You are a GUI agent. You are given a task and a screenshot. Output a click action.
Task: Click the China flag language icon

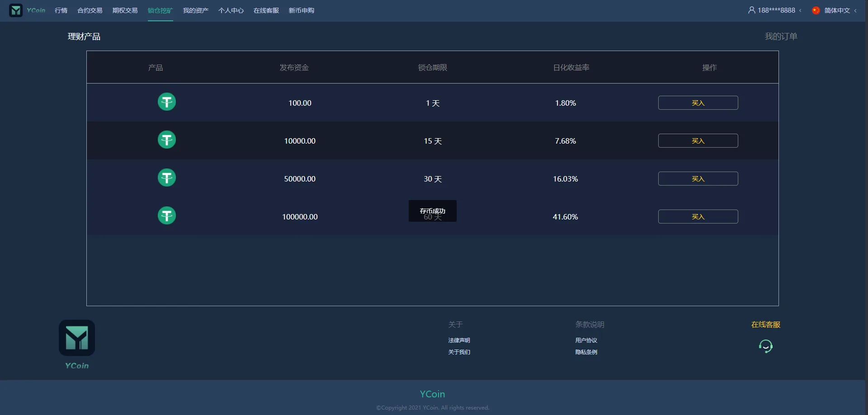pos(816,10)
